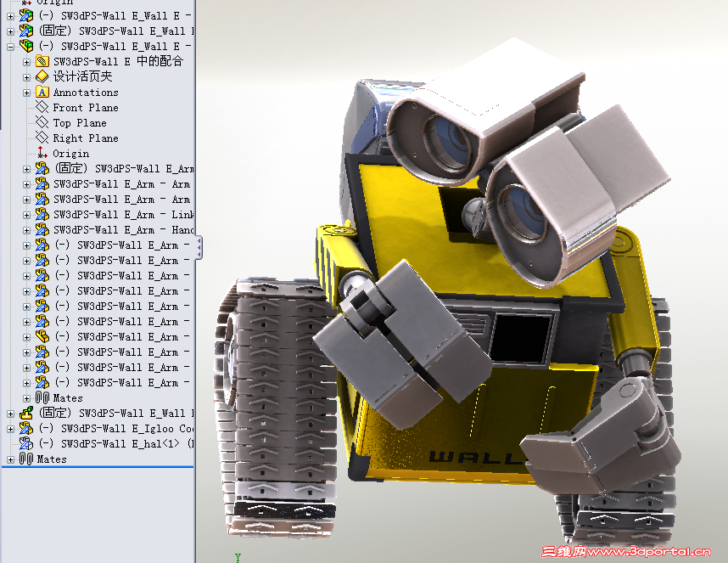Expand the 设计活页夹 node

click(27, 77)
